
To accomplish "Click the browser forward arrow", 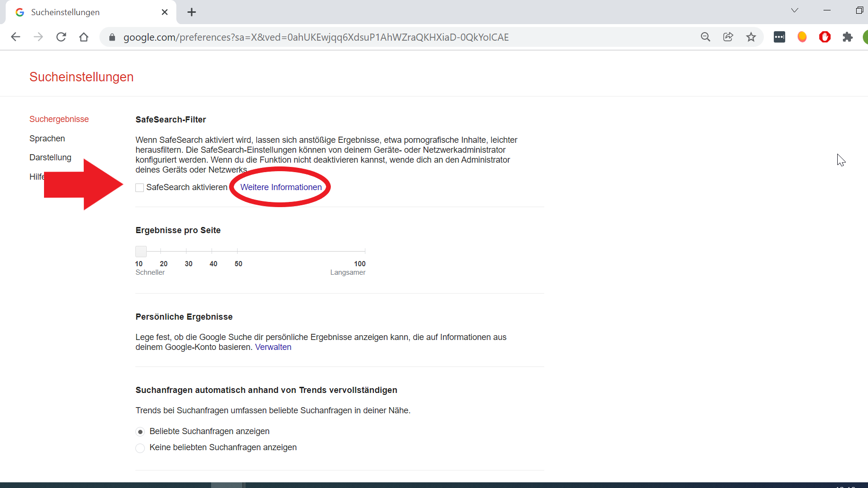I will 38,37.
